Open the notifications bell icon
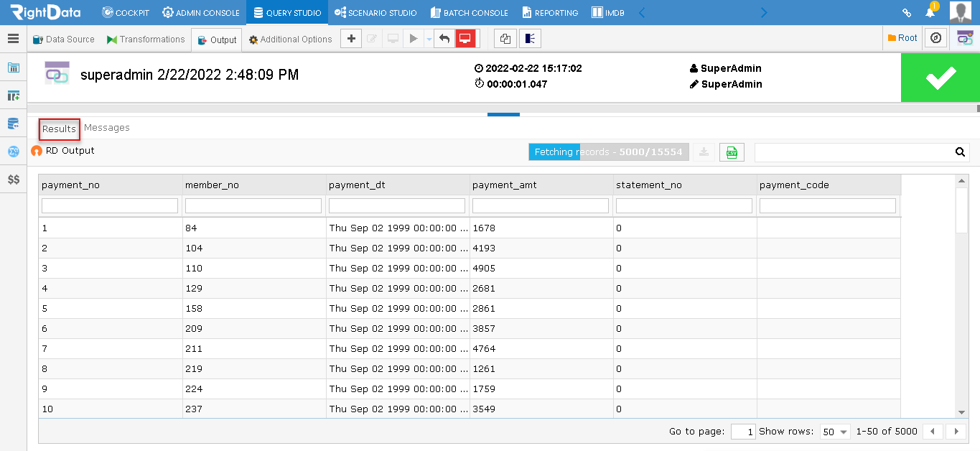Image resolution: width=980 pixels, height=451 pixels. (930, 12)
